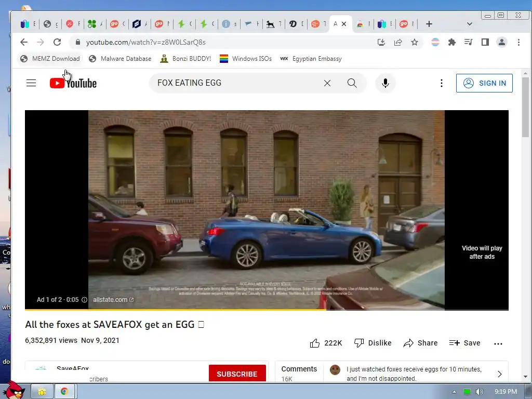Open Egyptian Embassy bookmark
532x399 pixels.
coord(311,59)
